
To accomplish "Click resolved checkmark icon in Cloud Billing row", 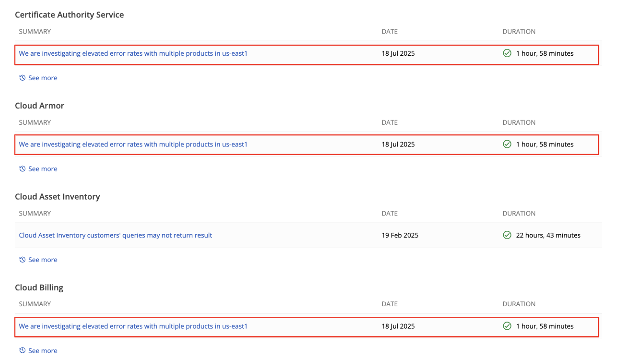I will (x=507, y=326).
